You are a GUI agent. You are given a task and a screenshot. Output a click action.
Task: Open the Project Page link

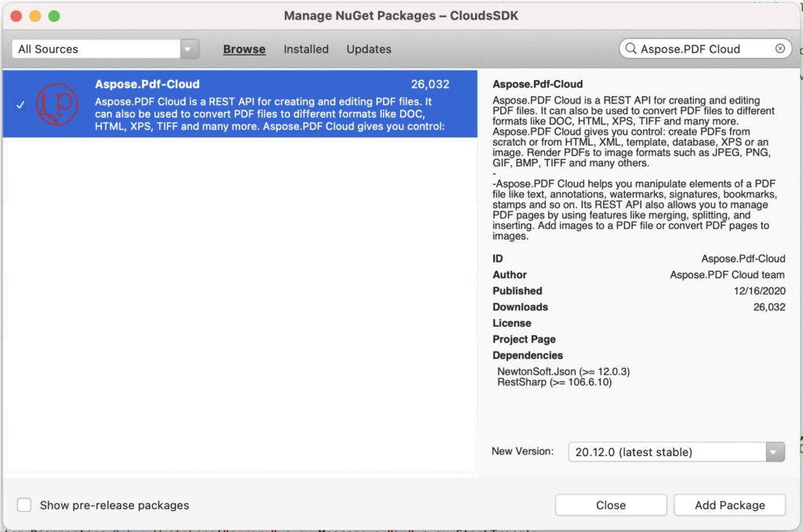click(x=524, y=339)
